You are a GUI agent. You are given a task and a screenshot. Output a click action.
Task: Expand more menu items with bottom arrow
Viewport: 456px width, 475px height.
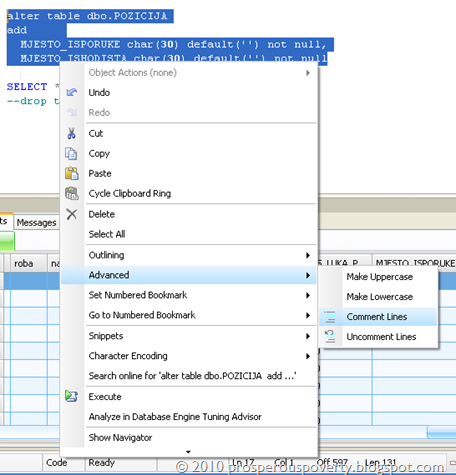(x=188, y=452)
